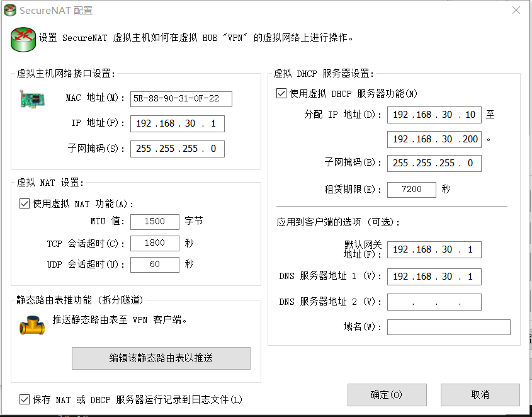Toggle the 使用虚拟 DHCP 服务器功能 checkbox

[281, 93]
